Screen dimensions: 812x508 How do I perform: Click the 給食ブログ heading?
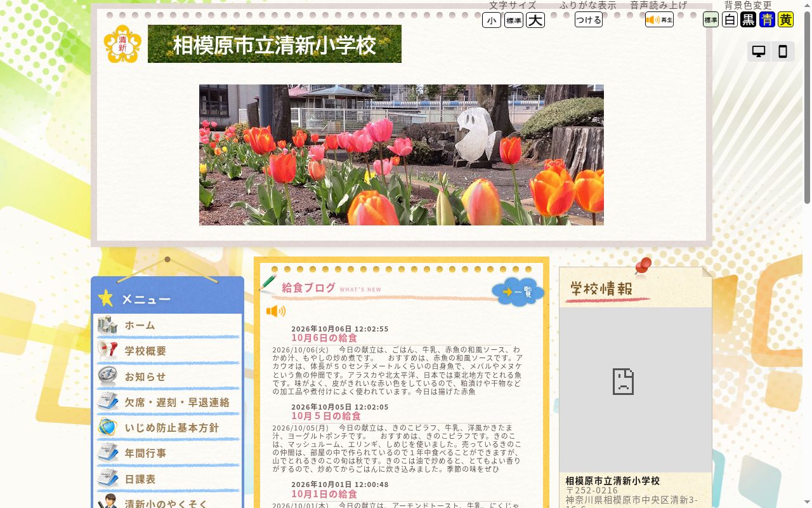(309, 288)
